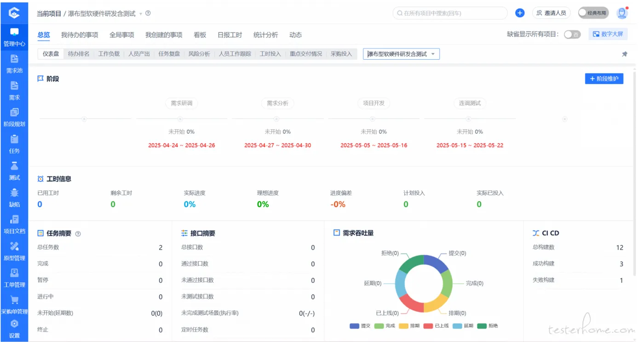
Task: Focus the all-projects search field
Action: [451, 13]
